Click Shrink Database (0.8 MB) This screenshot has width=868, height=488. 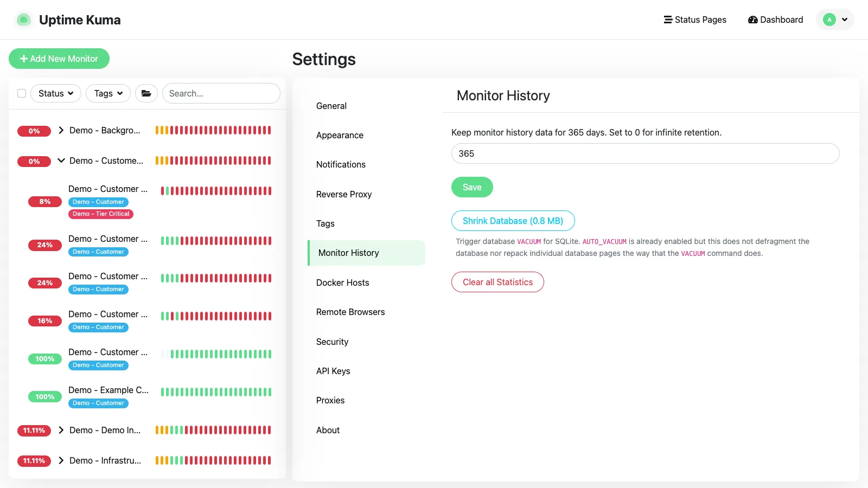(513, 221)
